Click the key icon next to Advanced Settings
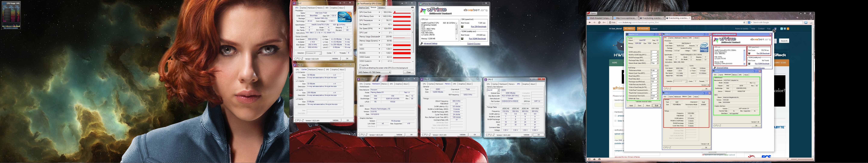 [x=421, y=43]
